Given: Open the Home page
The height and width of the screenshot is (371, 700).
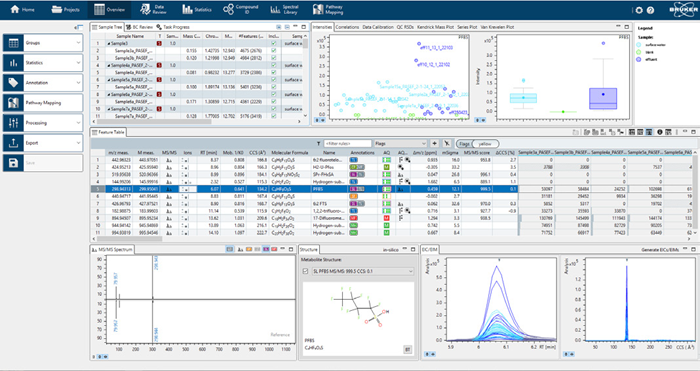Looking at the screenshot, I should pyautogui.click(x=22, y=9).
